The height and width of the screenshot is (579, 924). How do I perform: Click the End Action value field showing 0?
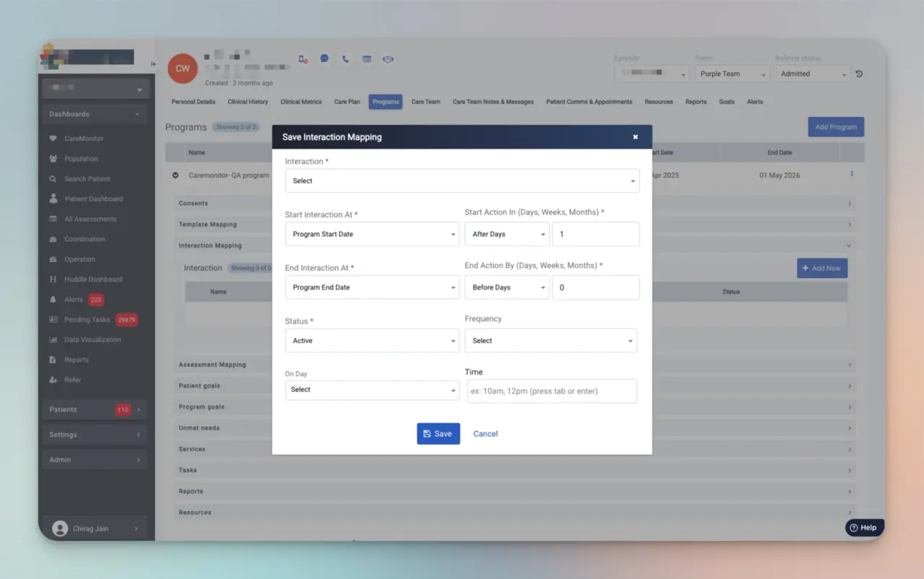pos(596,287)
